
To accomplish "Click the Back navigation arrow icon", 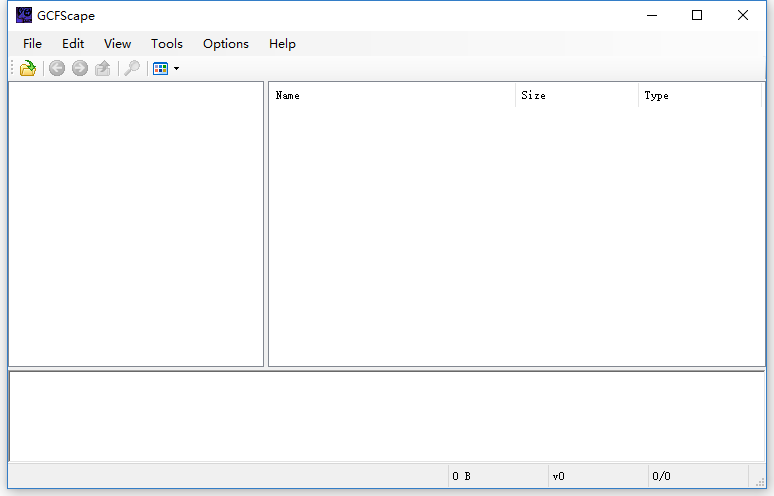I will [x=57, y=68].
